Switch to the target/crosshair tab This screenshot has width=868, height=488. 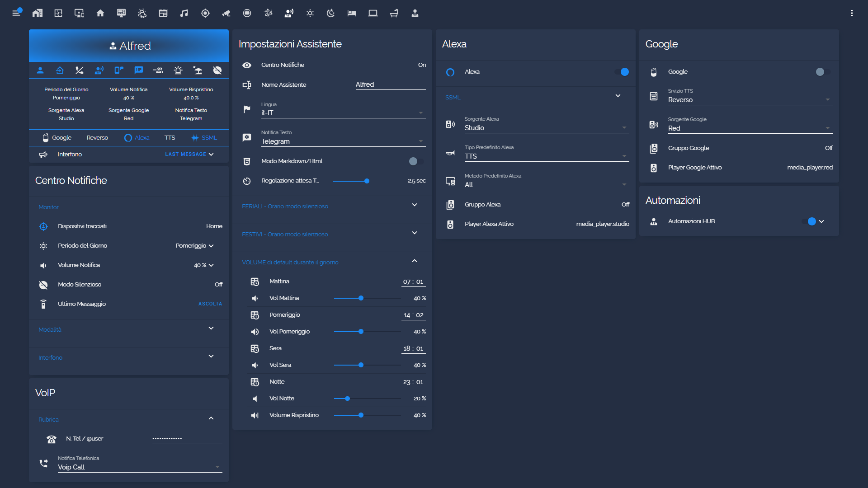coord(205,13)
